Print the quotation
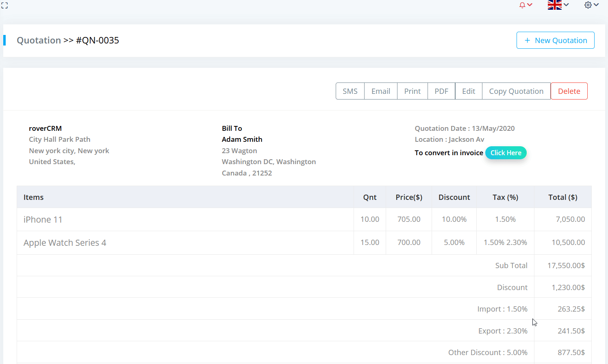 pyautogui.click(x=412, y=91)
